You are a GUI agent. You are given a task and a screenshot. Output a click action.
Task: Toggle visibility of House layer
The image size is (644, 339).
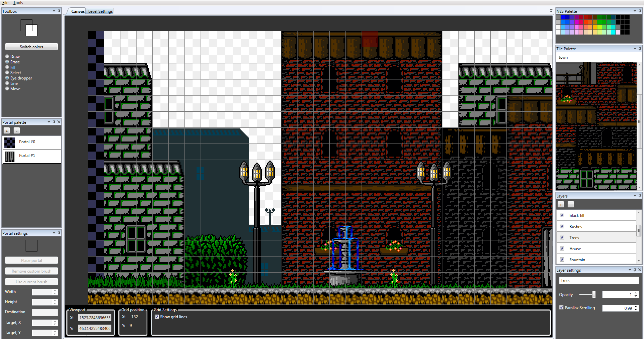click(x=562, y=248)
